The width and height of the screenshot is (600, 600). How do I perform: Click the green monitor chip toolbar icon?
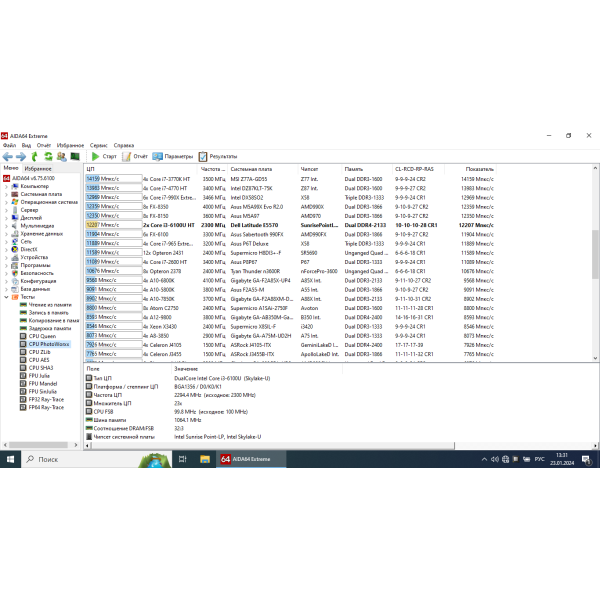click(75, 156)
